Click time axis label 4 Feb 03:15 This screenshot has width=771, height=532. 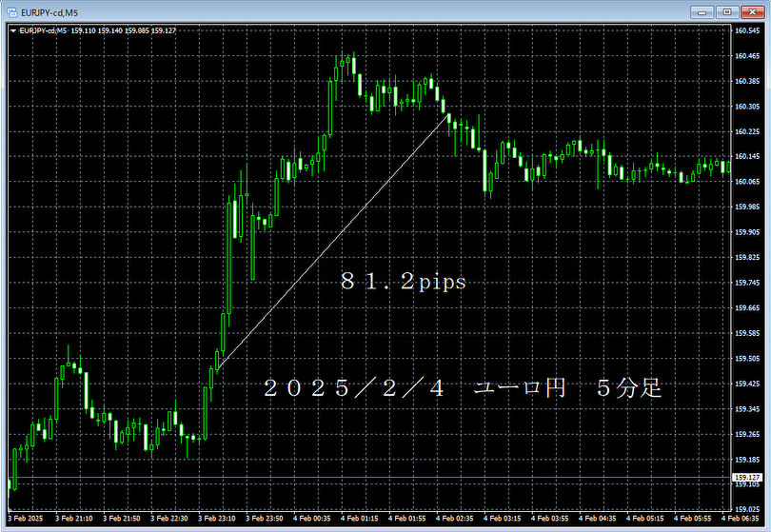tap(502, 519)
